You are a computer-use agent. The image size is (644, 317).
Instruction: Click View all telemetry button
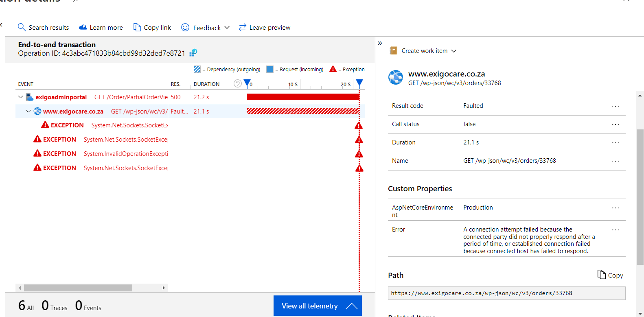pos(318,306)
